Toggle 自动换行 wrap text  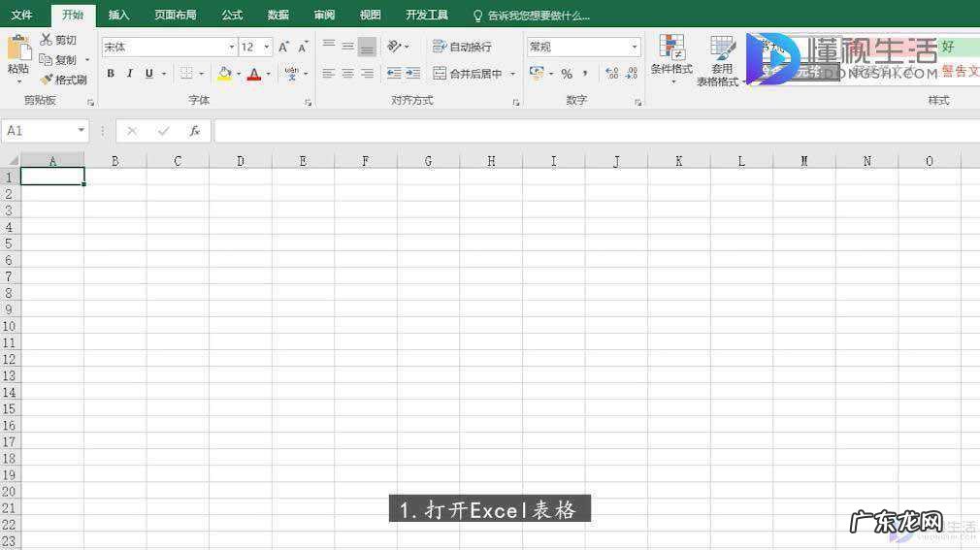tap(462, 47)
